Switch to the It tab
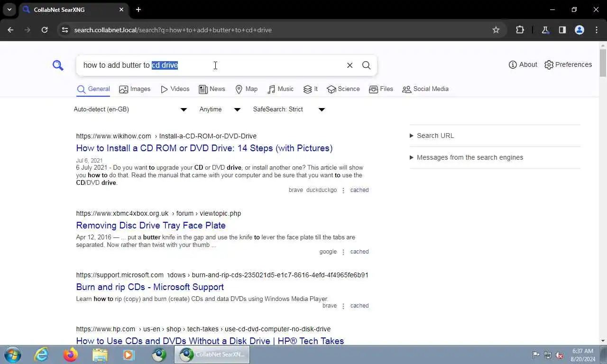The width and height of the screenshot is (607, 364). 311,89
